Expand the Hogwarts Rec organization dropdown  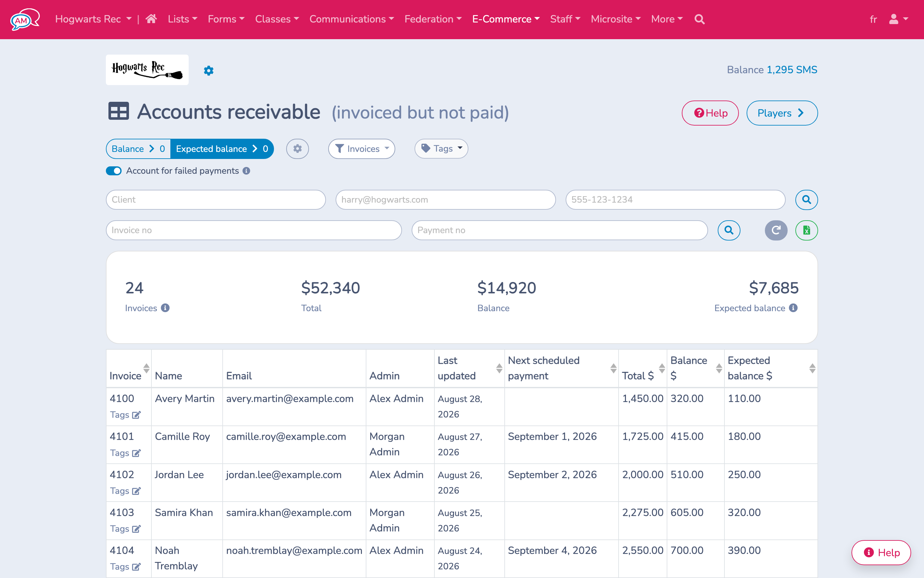(x=94, y=19)
